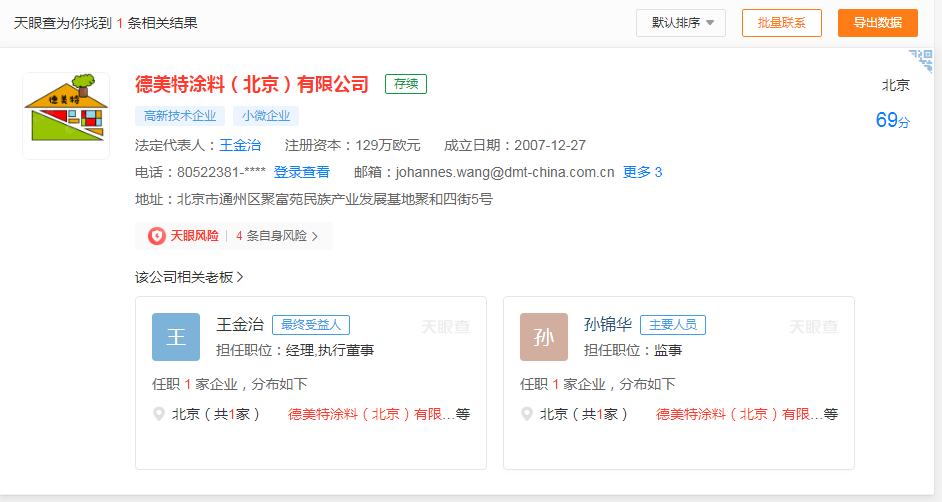942x502 pixels.
Task: Click 担任职位：经理,执行董事 text
Action: point(295,350)
